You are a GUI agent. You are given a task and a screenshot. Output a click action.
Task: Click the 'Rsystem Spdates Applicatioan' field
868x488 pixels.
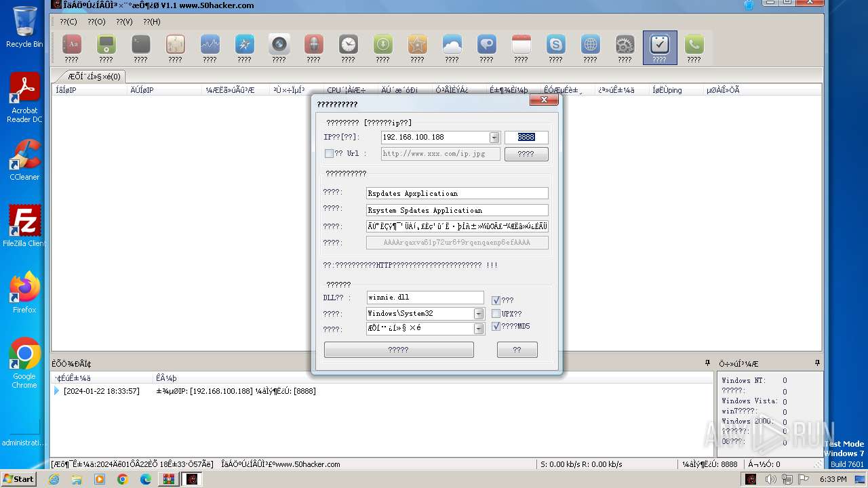tap(457, 210)
